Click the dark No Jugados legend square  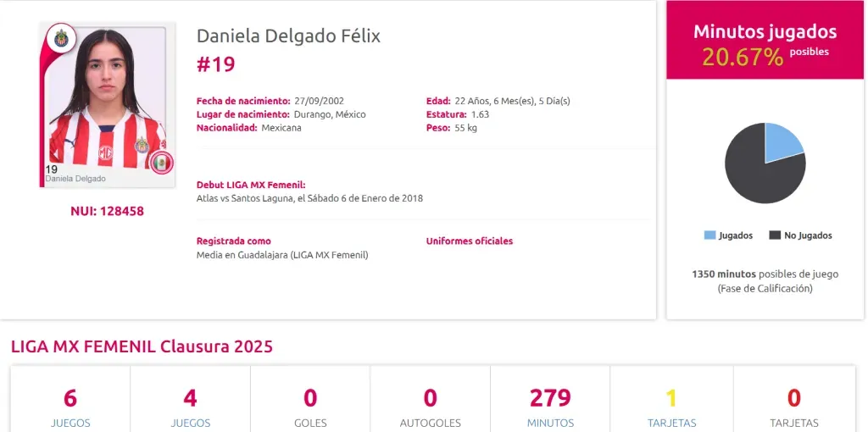tap(774, 235)
